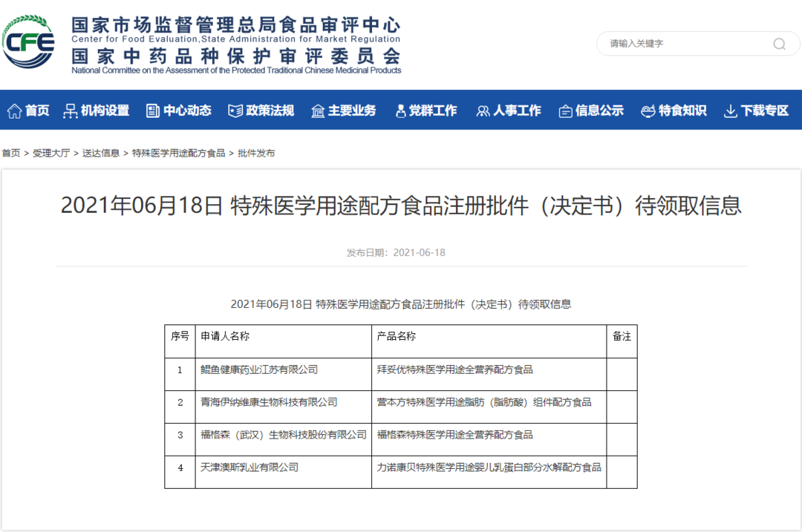Click the bowl icon beside 特食知识
Screen dimensions: 802x532
648,111
